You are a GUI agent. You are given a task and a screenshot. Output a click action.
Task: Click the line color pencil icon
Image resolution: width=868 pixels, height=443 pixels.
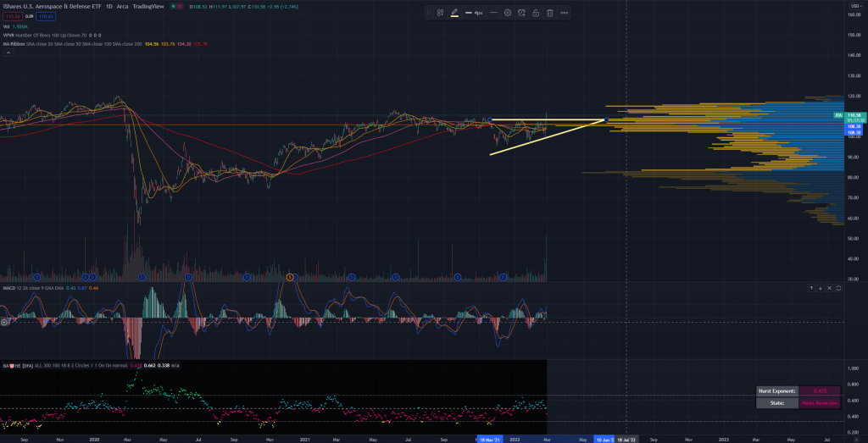click(x=454, y=13)
